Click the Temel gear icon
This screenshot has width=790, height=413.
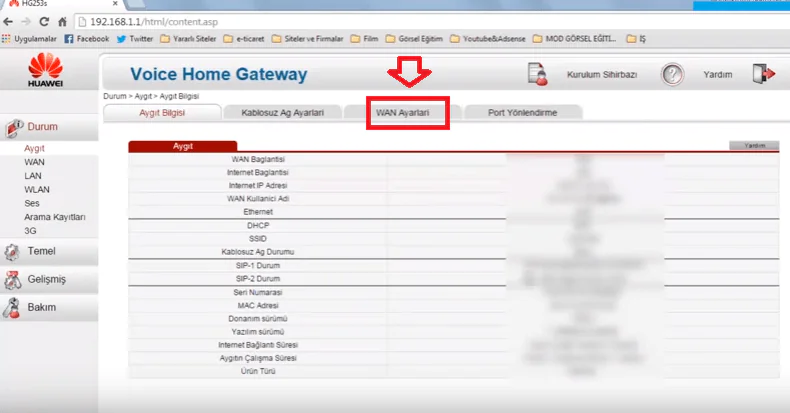coord(12,251)
